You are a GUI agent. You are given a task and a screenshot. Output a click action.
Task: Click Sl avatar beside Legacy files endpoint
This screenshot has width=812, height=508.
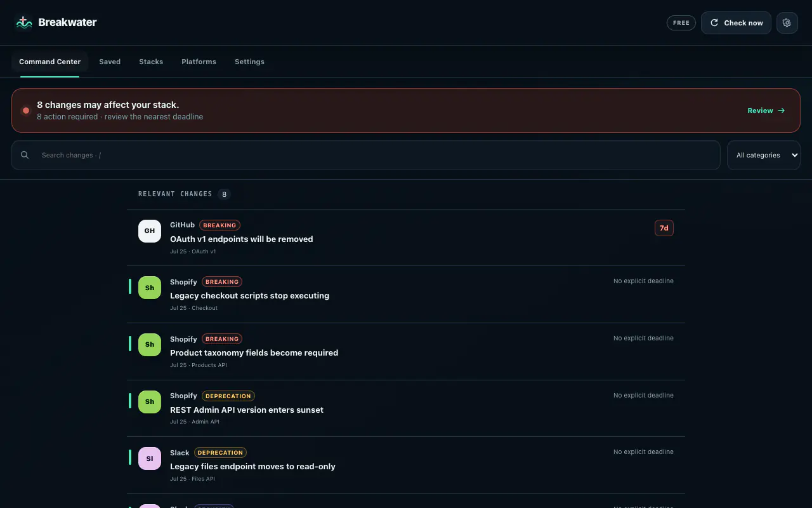(x=150, y=458)
